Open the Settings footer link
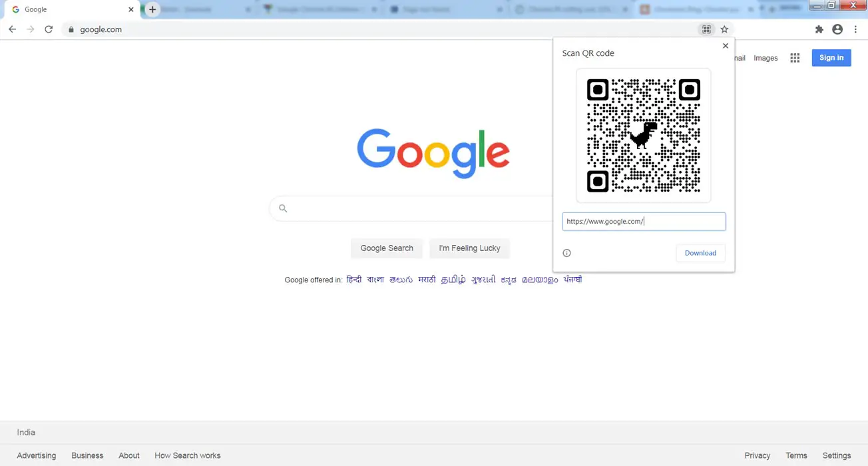The height and width of the screenshot is (466, 868). (x=837, y=456)
